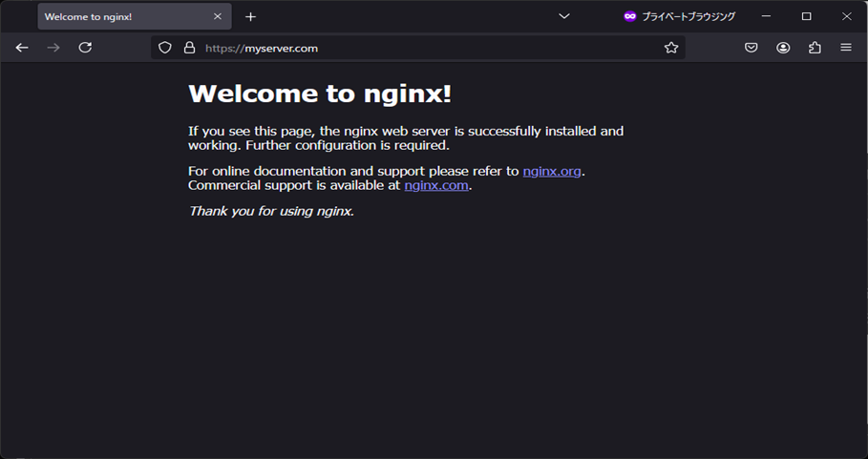
Task: Click the forward navigation arrow
Action: pos(53,48)
